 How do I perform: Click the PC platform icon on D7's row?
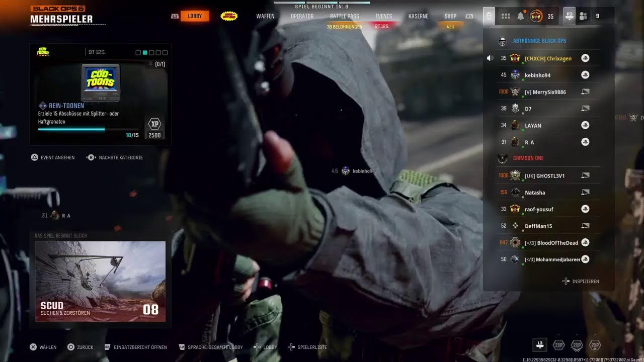[x=585, y=109]
